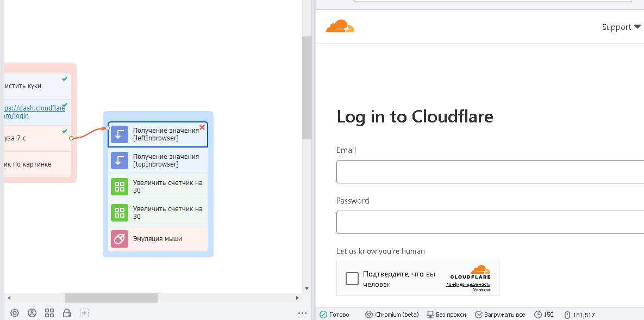Click the dashed add-block icon
The width and height of the screenshot is (644, 320).
[x=84, y=313]
